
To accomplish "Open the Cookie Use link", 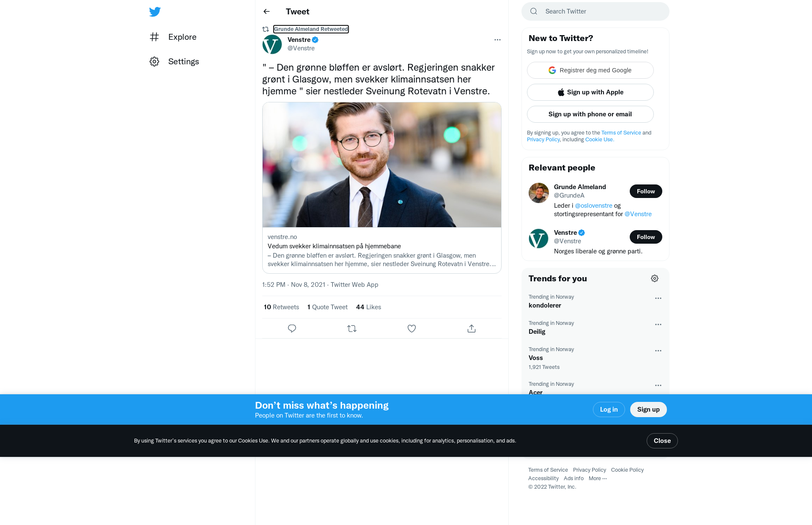I will pyautogui.click(x=599, y=140).
